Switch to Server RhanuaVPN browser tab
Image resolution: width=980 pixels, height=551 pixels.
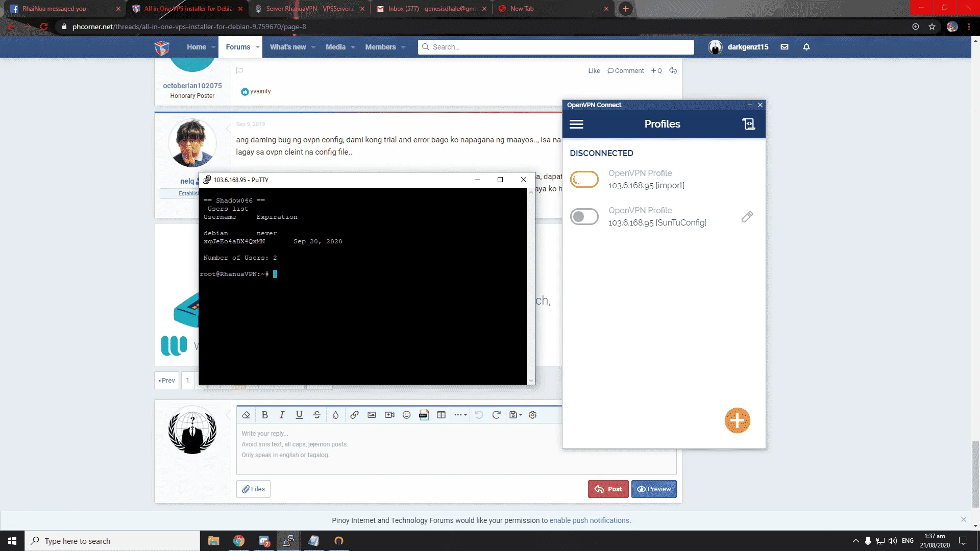click(x=309, y=9)
